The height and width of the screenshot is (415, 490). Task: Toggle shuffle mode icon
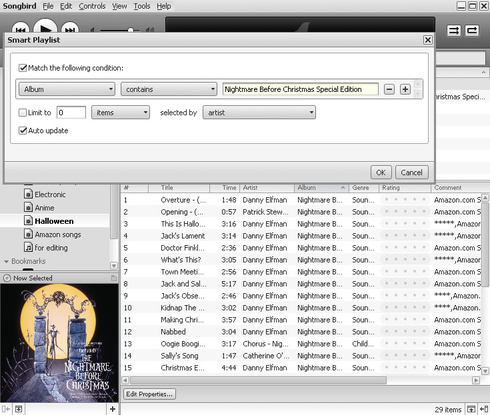pos(454,31)
